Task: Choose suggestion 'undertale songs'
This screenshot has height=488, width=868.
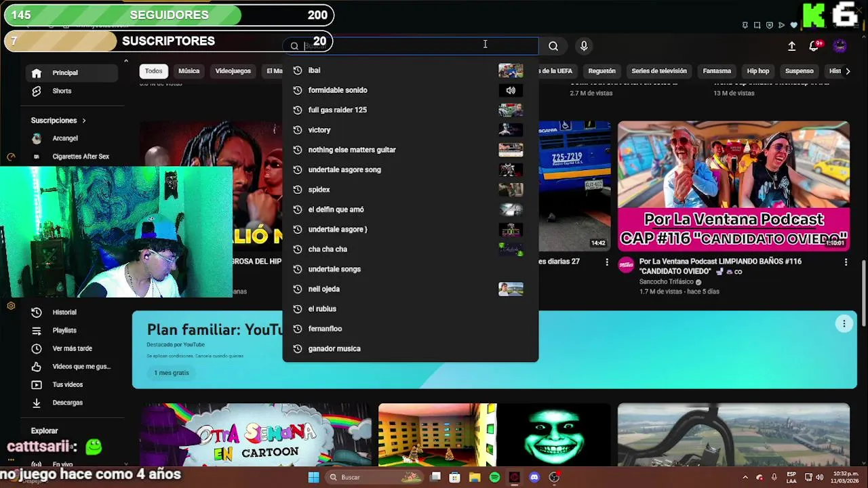Action: (x=410, y=269)
